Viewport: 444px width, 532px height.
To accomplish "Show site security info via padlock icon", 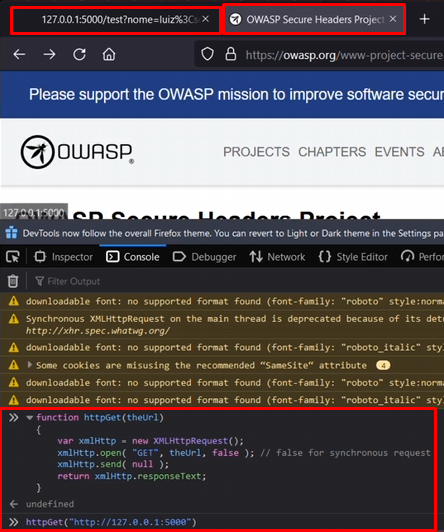I will 231,54.
